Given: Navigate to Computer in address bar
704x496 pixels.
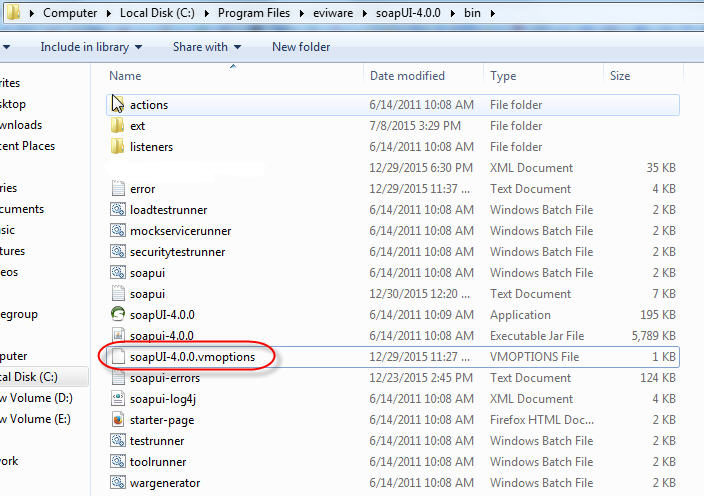Looking at the screenshot, I should (x=70, y=13).
